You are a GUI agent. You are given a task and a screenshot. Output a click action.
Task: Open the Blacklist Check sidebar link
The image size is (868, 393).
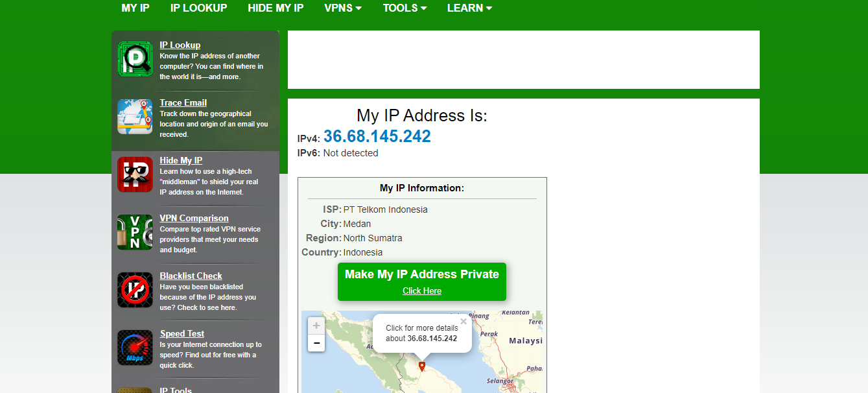click(x=191, y=276)
